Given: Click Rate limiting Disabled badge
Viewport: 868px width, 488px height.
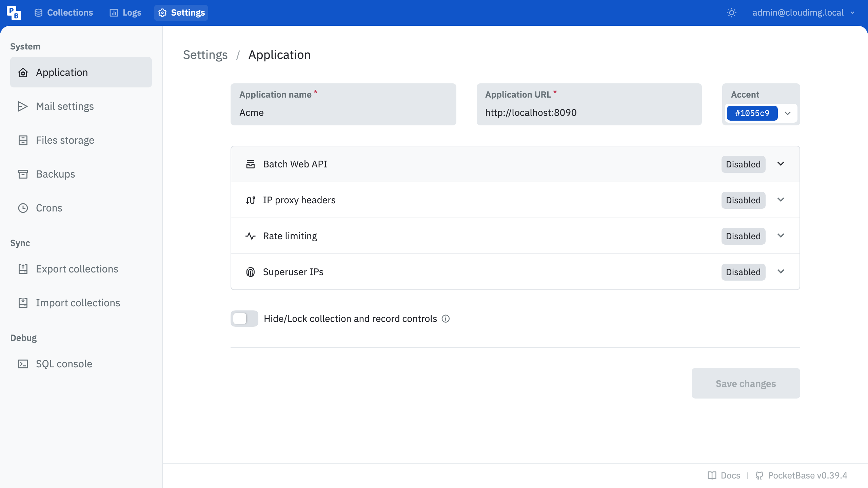Looking at the screenshot, I should point(743,236).
